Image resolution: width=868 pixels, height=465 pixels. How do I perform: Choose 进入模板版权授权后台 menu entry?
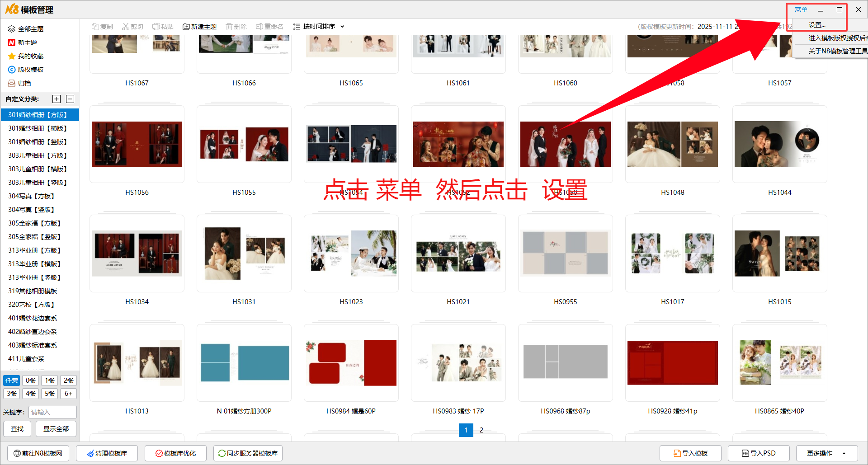(x=838, y=38)
